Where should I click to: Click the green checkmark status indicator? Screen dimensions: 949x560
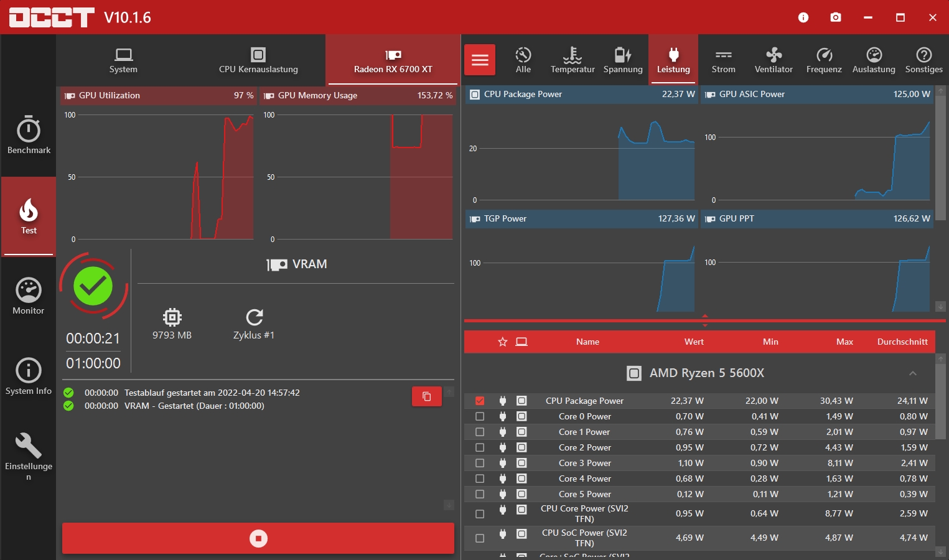click(93, 286)
